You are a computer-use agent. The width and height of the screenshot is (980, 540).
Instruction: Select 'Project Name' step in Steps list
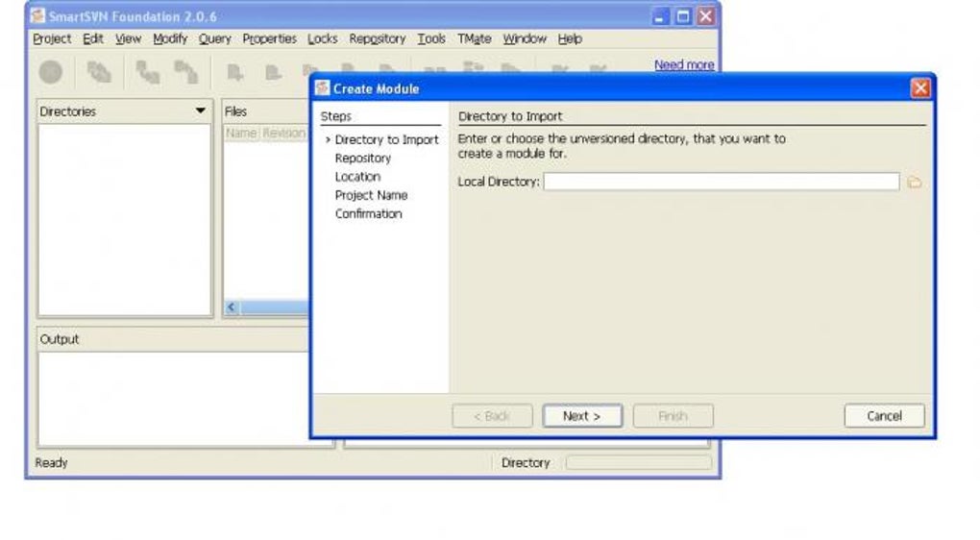tap(371, 196)
